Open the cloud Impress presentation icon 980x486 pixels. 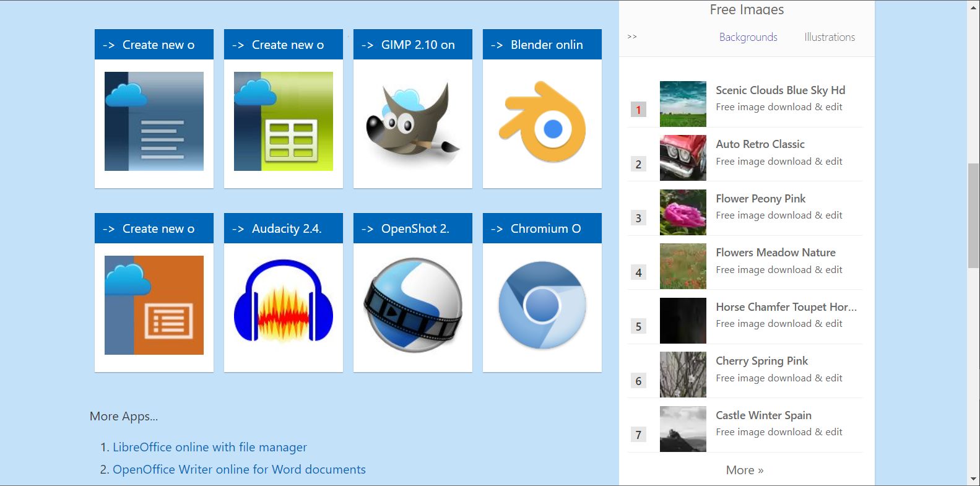click(154, 305)
